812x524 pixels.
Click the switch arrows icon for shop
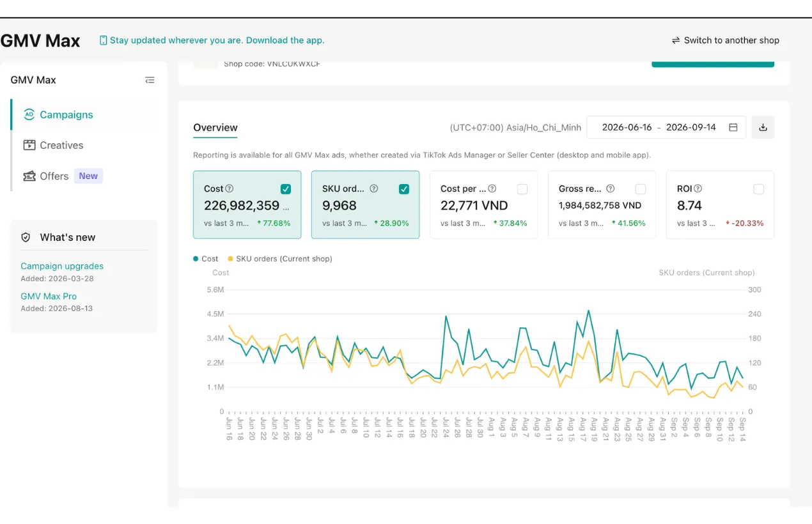(x=676, y=40)
